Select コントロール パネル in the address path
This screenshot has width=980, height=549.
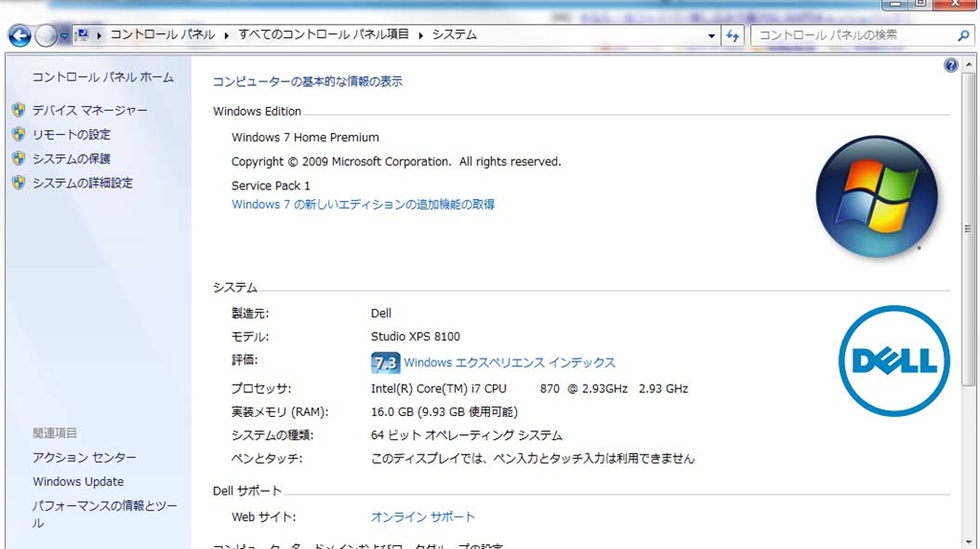(x=163, y=35)
